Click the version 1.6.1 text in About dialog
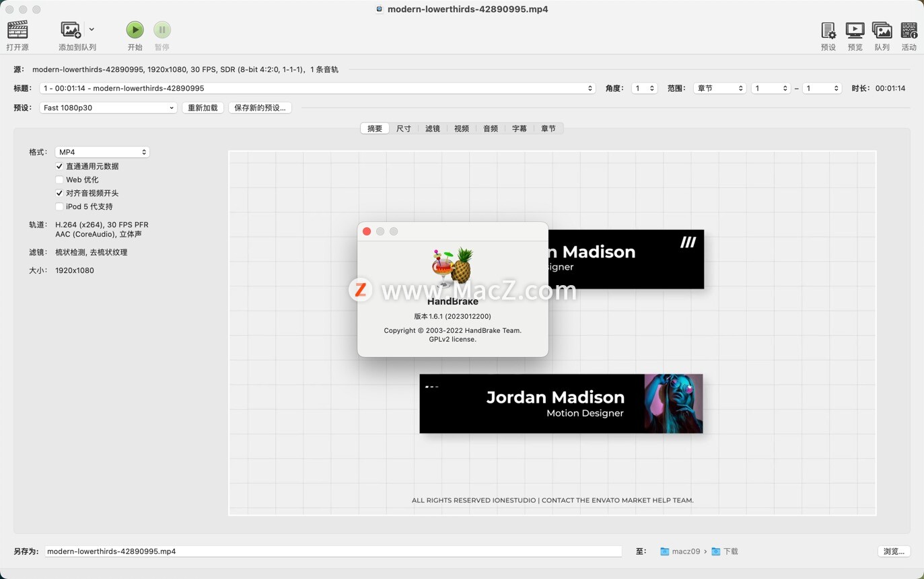Image resolution: width=924 pixels, height=579 pixels. point(452,316)
